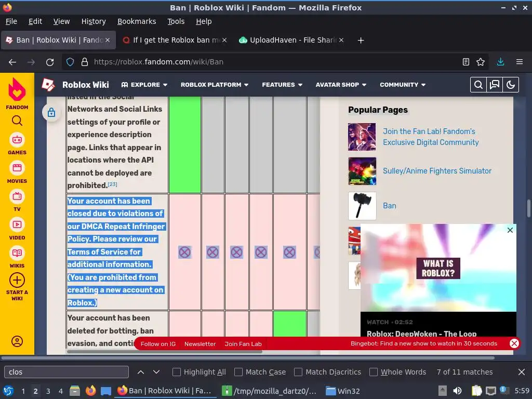Open Win32 folder in taskbar
The image size is (532, 399).
pos(343,391)
